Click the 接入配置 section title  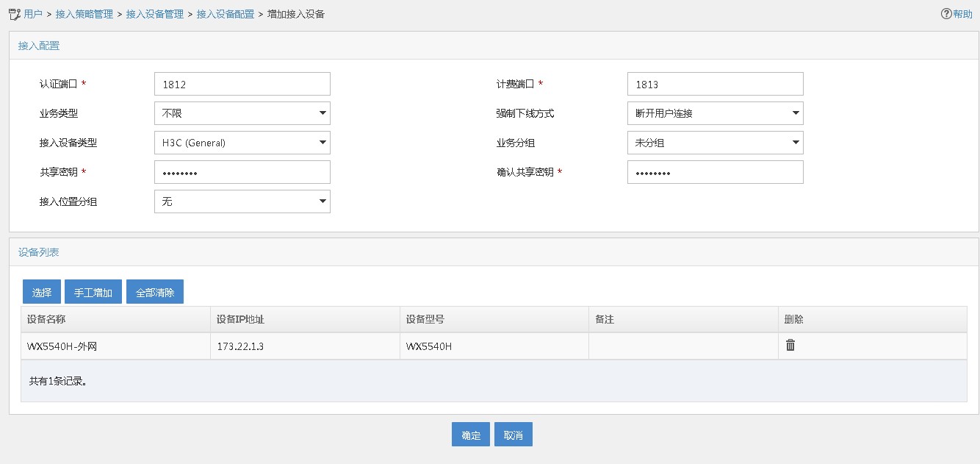[39, 46]
